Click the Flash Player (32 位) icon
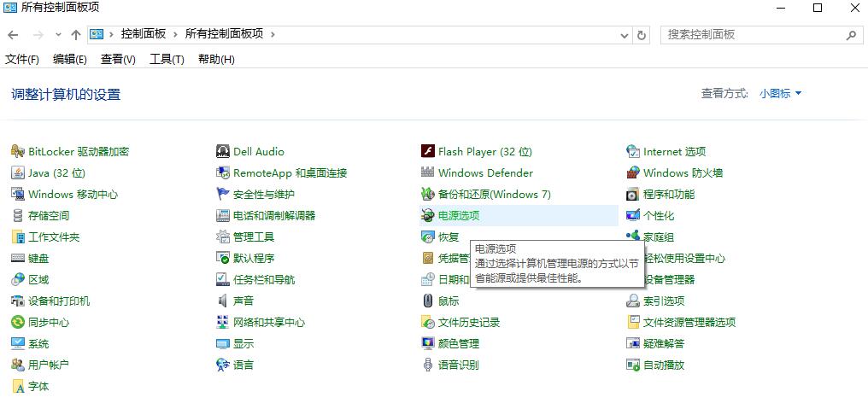868x403 pixels. (427, 151)
